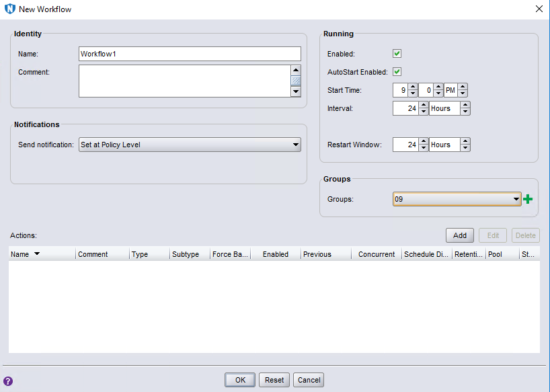Toggle the AutoStart Enabled checkbox
This screenshot has width=550, height=392.
[397, 72]
